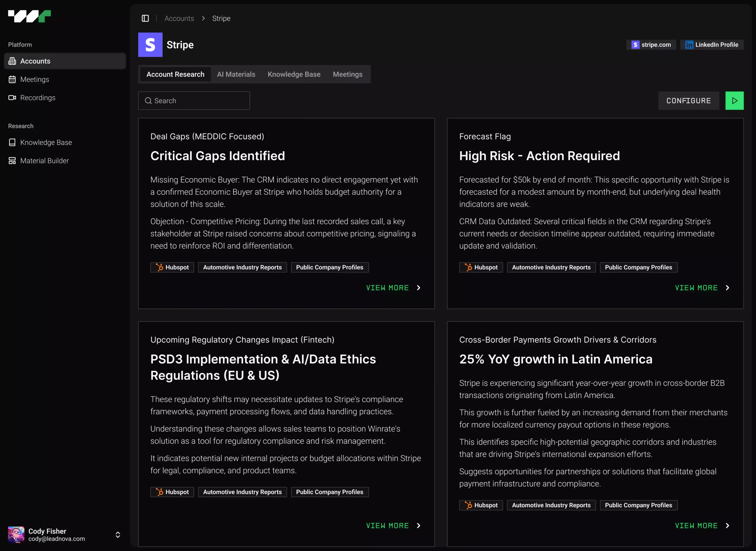Switch to the Meetings tab
The width and height of the screenshot is (756, 551).
pos(348,74)
